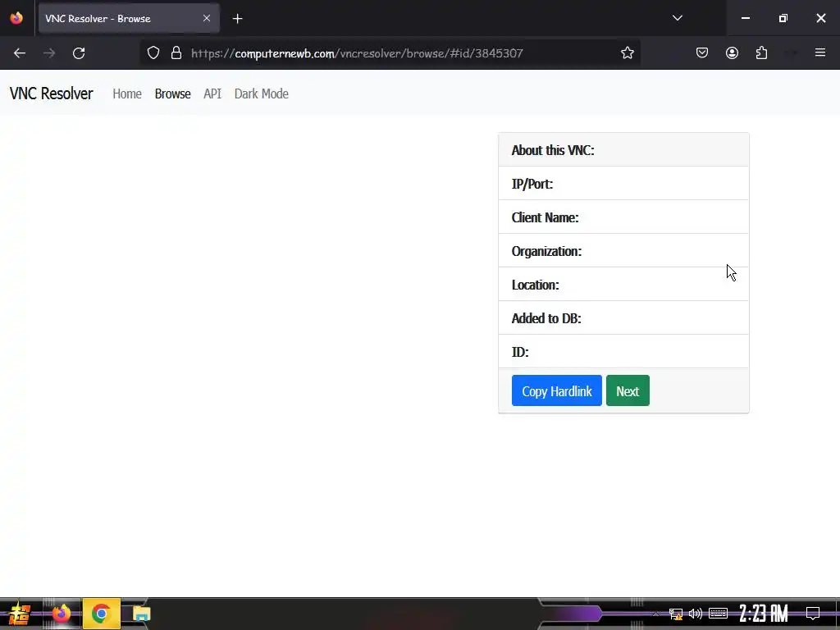
Task: Launch Google Chrome from the taskbar
Action: (101, 614)
